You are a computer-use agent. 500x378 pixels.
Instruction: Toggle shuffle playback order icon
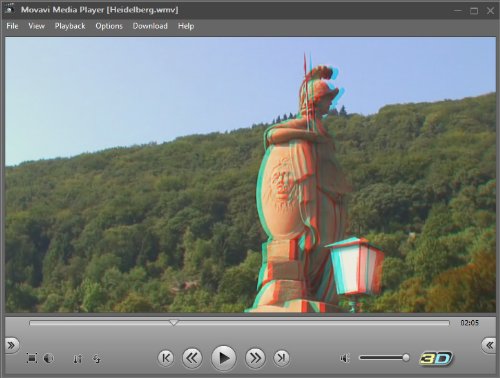pyautogui.click(x=77, y=359)
